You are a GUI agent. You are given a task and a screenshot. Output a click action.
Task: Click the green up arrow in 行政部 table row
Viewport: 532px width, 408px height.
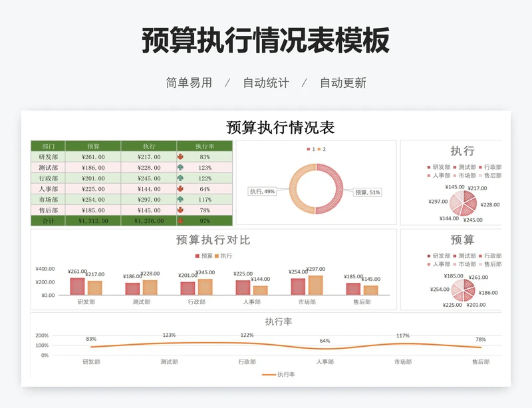[x=180, y=178]
